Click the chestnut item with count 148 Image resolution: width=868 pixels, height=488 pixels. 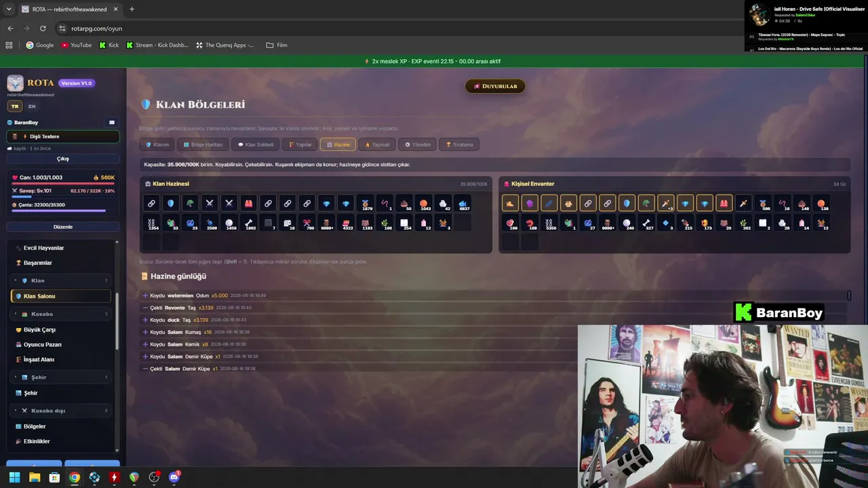[x=802, y=203]
